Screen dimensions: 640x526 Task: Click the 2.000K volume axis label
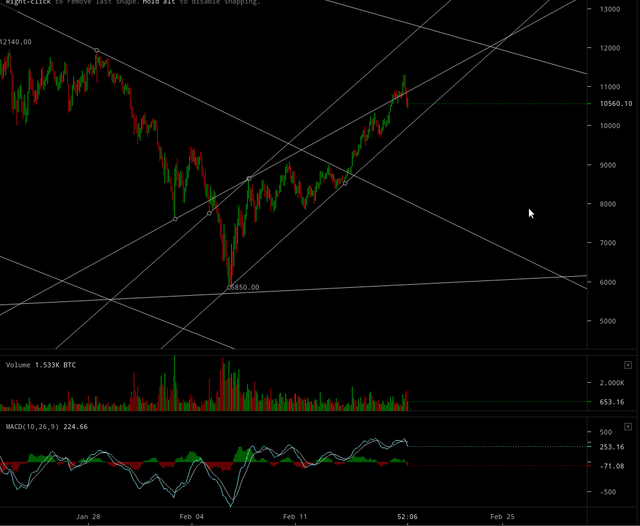point(612,383)
